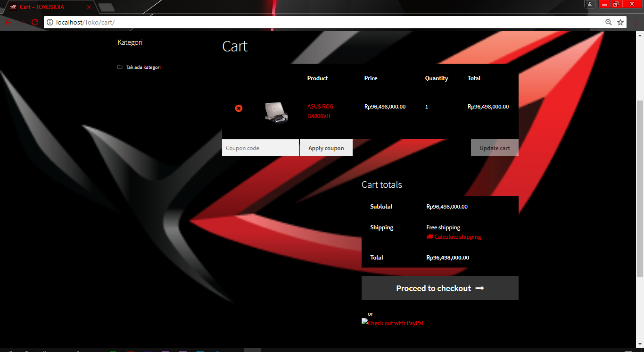Click inside the Coupon code field
Screen dimensions: 644x352
260,148
